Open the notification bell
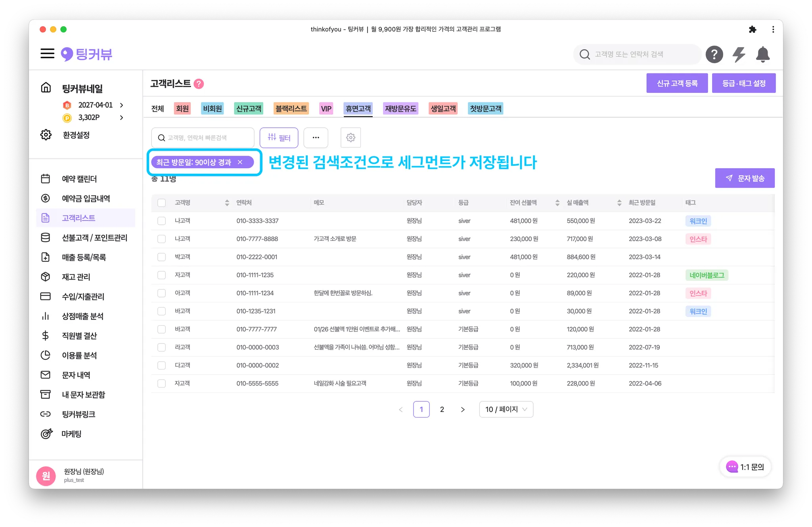The image size is (812, 527). pos(762,54)
